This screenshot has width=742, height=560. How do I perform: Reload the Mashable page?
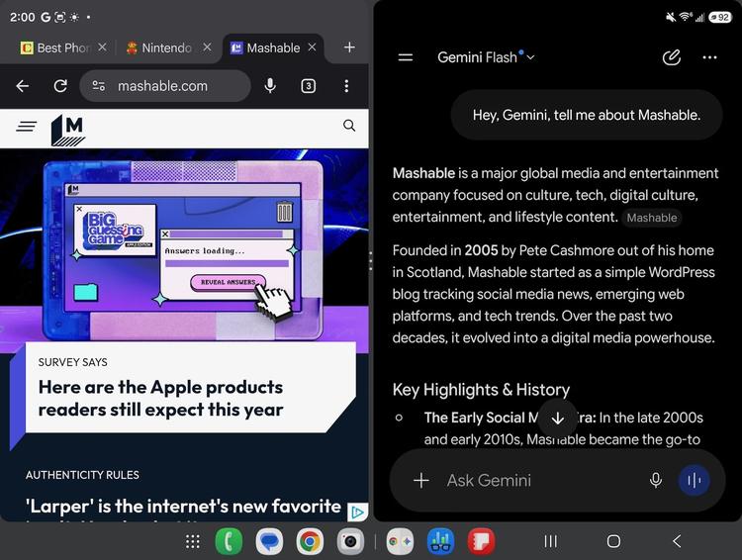click(x=60, y=86)
